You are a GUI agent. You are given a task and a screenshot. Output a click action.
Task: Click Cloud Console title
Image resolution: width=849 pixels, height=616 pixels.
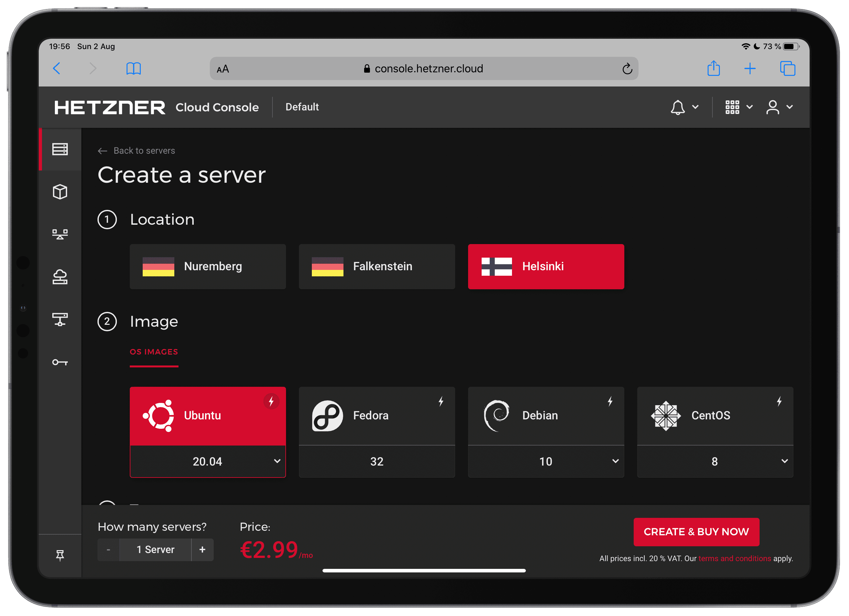coord(217,108)
